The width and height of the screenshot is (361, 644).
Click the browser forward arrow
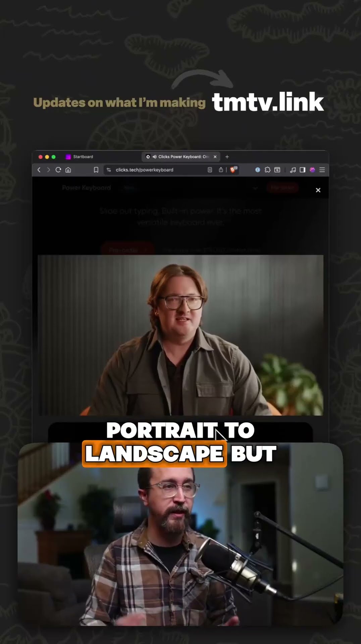tap(49, 170)
